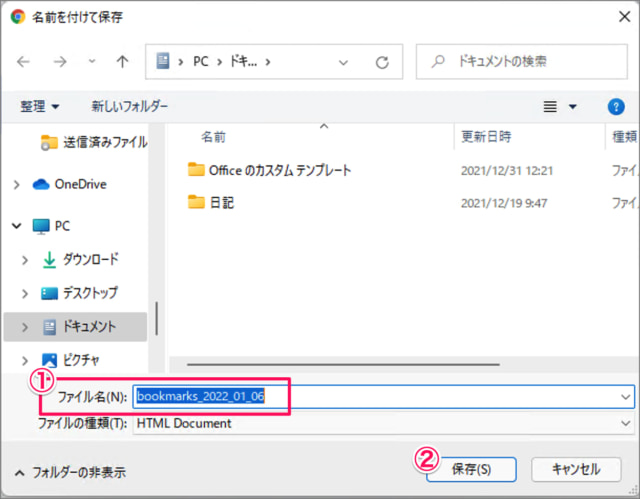The height and width of the screenshot is (499, 640).
Task: Expand the address bar path dropdown
Action: pyautogui.click(x=346, y=62)
